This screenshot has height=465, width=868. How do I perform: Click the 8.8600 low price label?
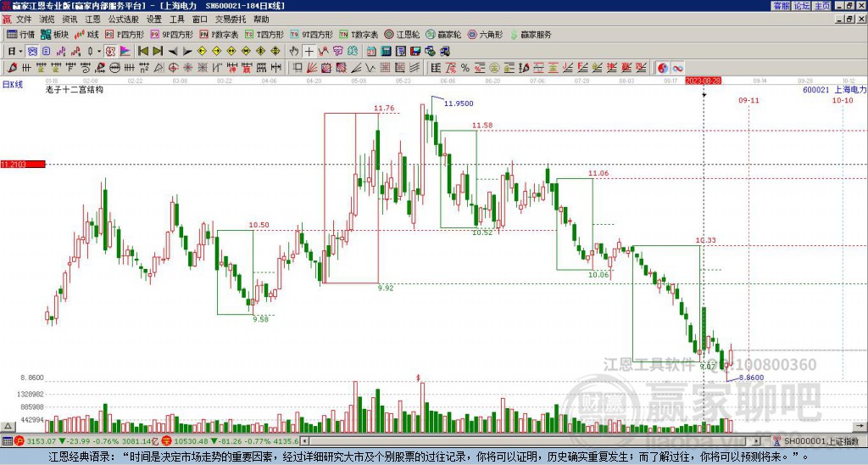(751, 378)
